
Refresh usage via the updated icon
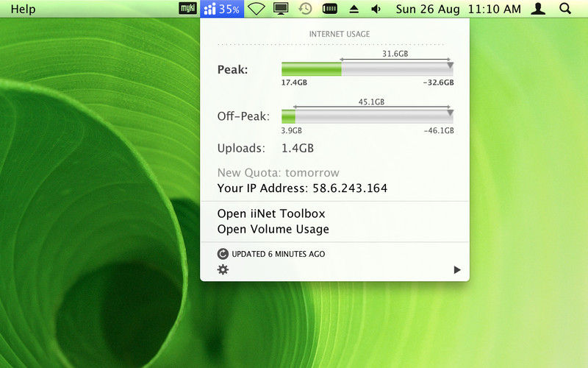click(x=223, y=254)
